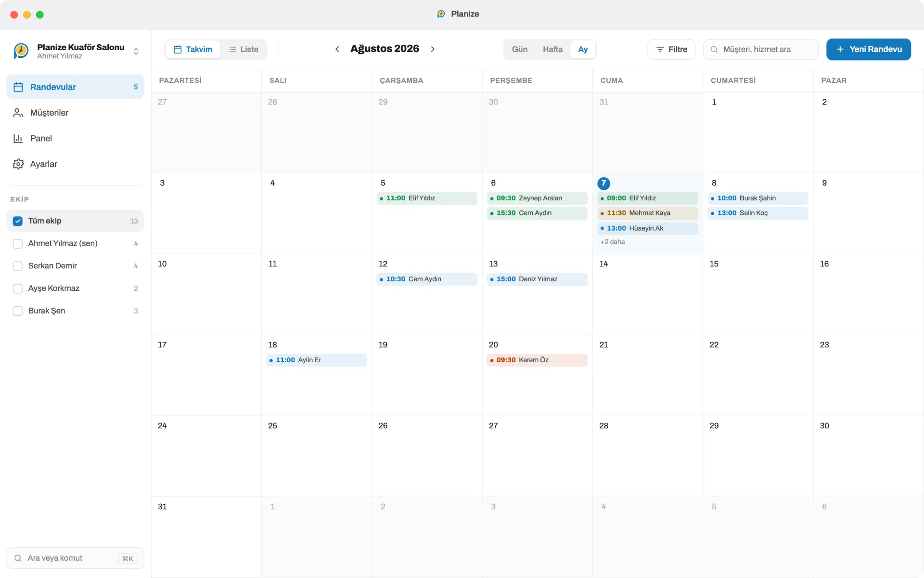Open 15:00 Deniz Yılmaz appointment
Viewport: 924px width, 578px height.
tap(537, 279)
